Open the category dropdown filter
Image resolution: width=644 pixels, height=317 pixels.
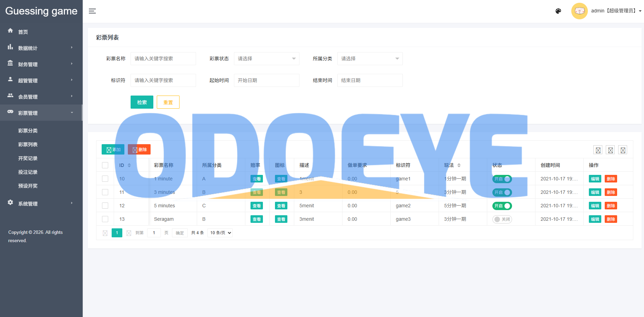click(x=370, y=59)
